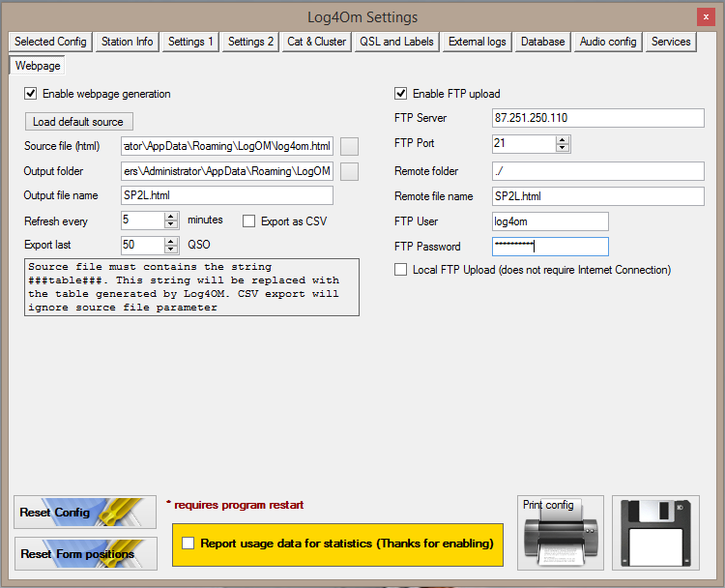Check Report usage data for statistics
Viewport: 725px width, 588px height.
point(188,544)
